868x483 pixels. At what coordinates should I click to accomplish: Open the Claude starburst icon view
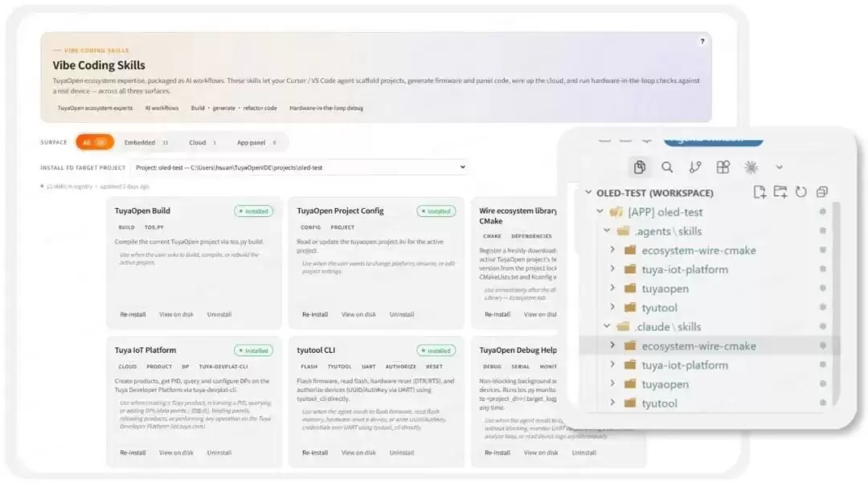[751, 167]
